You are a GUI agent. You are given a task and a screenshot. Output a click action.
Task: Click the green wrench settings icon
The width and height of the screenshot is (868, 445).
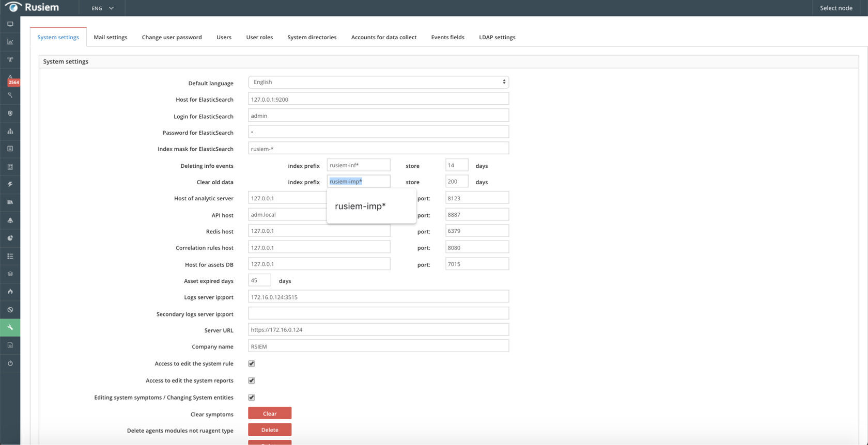coord(10,327)
